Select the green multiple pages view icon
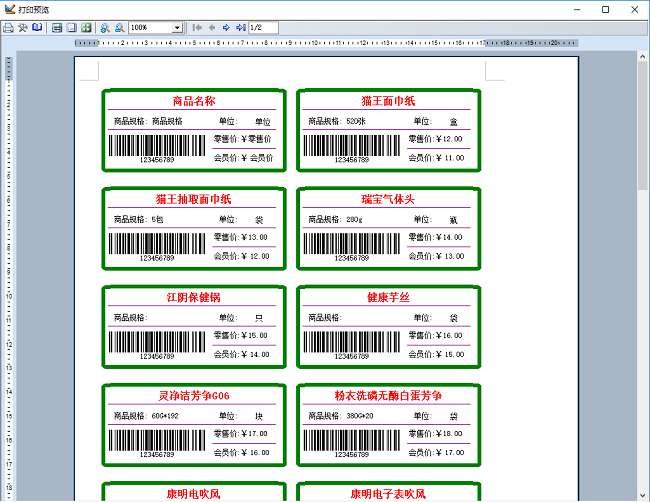Screen dimensions: 650x502 pyautogui.click(x=86, y=28)
